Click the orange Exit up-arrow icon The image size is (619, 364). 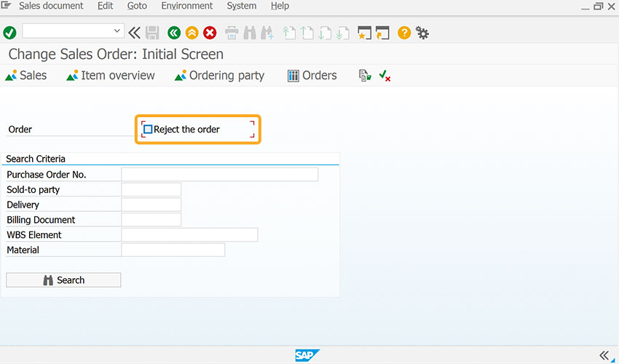click(x=192, y=33)
